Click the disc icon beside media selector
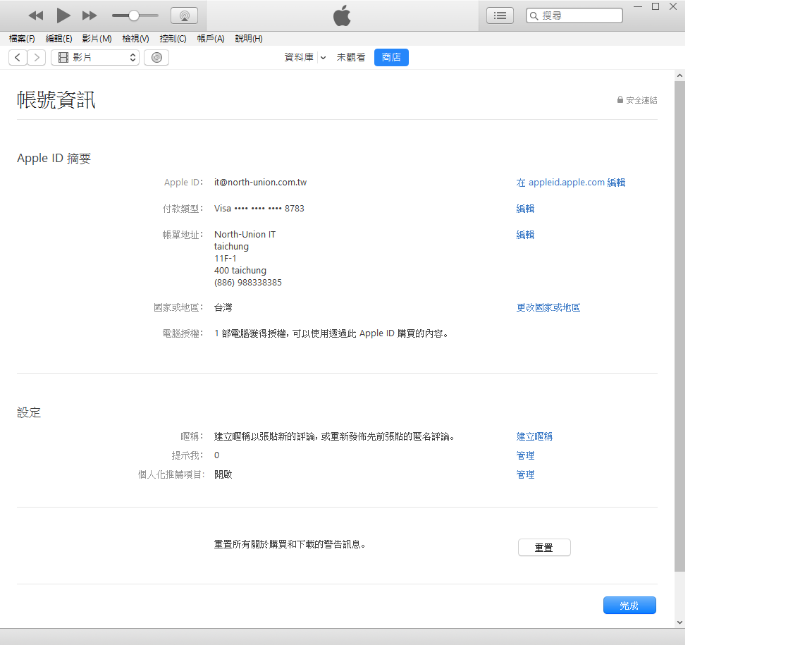 tap(156, 58)
